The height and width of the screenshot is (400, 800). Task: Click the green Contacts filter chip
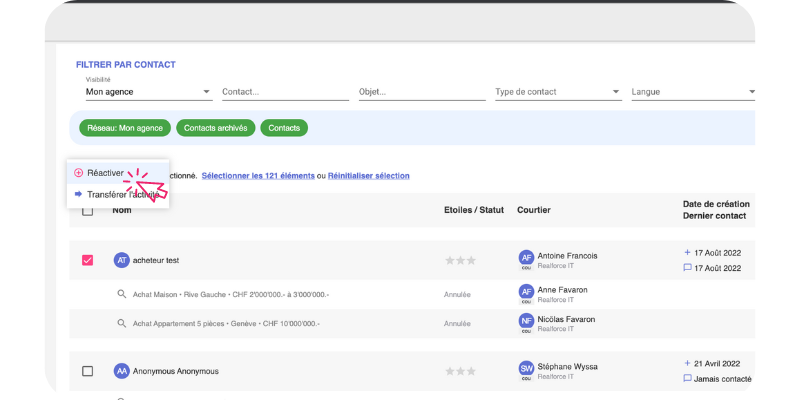tap(284, 128)
